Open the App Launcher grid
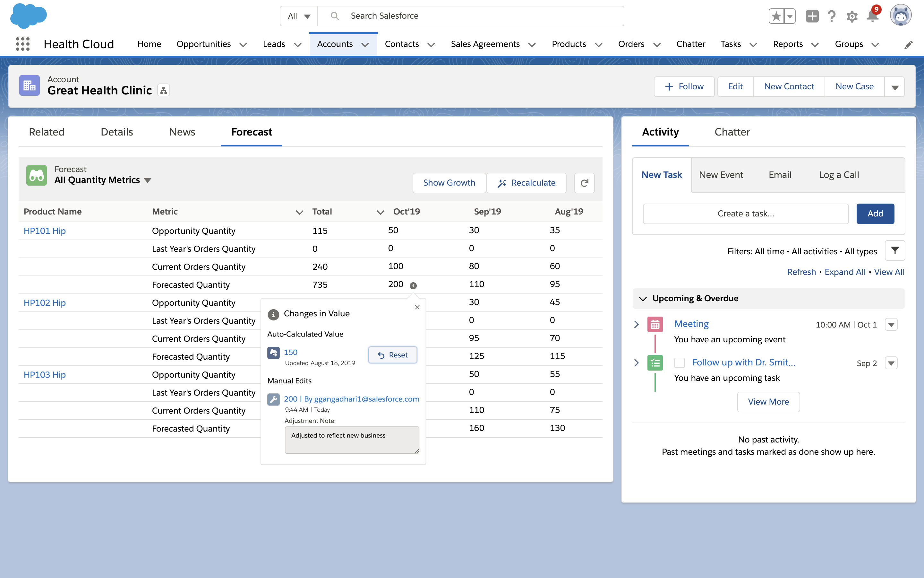This screenshot has height=578, width=924. (22, 44)
